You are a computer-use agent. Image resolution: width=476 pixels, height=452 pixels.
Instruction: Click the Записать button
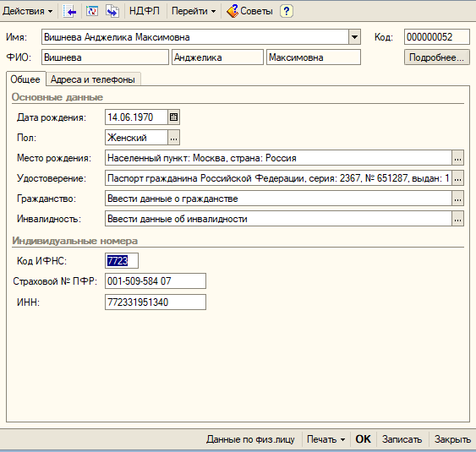pyautogui.click(x=402, y=439)
